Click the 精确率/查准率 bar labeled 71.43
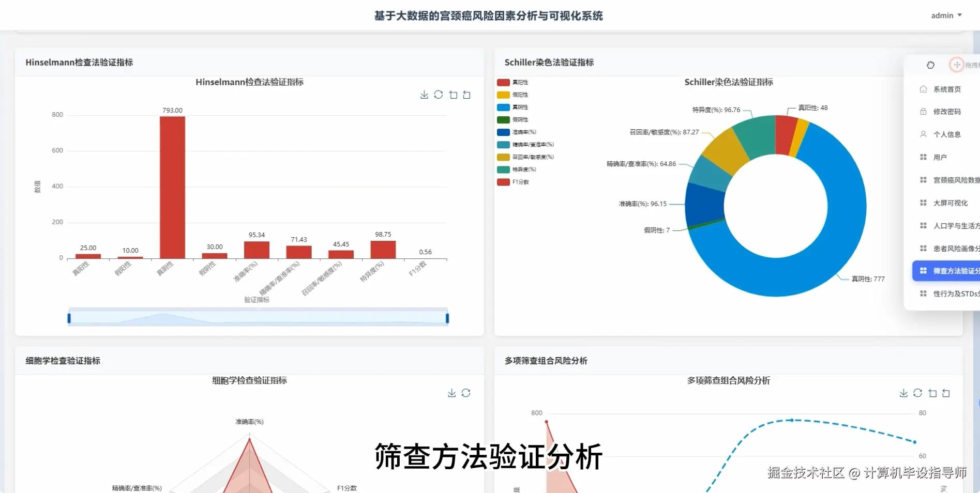This screenshot has height=493, width=980. 299,252
